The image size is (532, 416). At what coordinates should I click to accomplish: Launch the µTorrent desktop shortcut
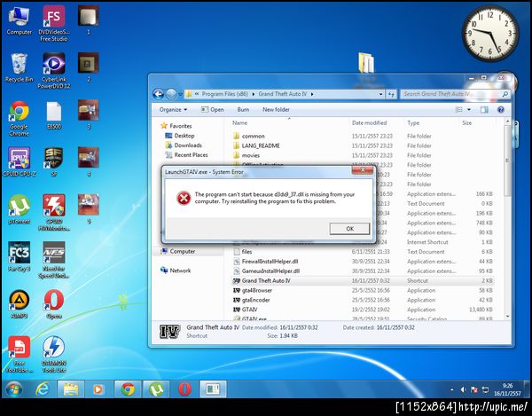click(19, 209)
